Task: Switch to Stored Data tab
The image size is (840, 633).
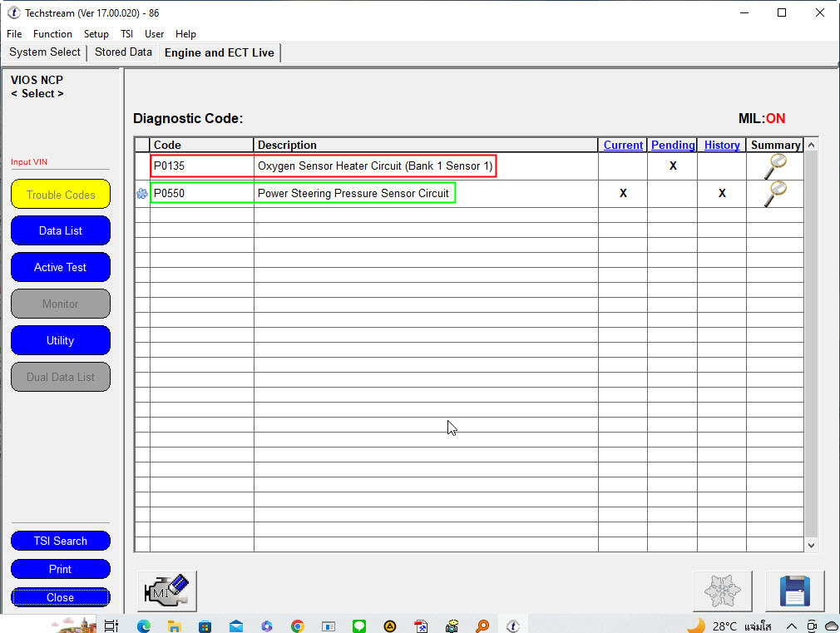Action: (123, 52)
